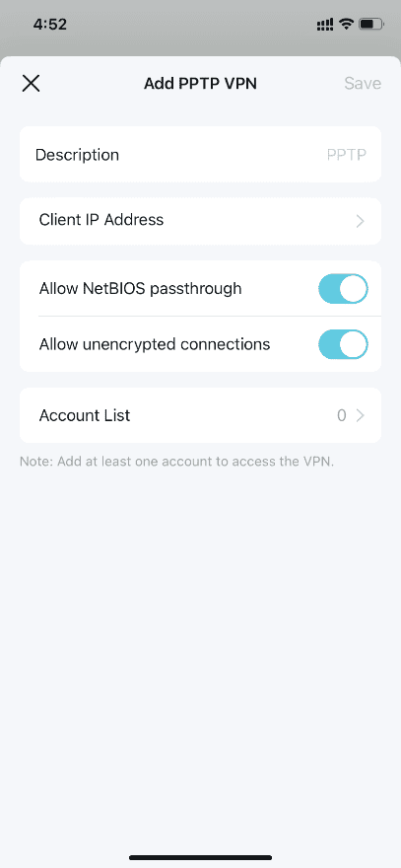Screen dimensions: 401x868
Task: Tap the Add PPTP VPN title
Action: [x=200, y=84]
